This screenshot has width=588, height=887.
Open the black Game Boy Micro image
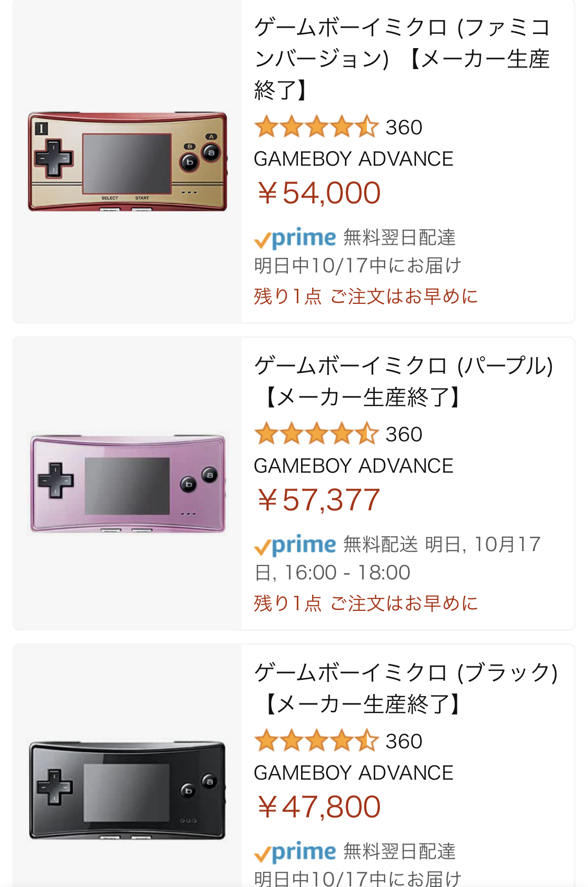point(128,790)
